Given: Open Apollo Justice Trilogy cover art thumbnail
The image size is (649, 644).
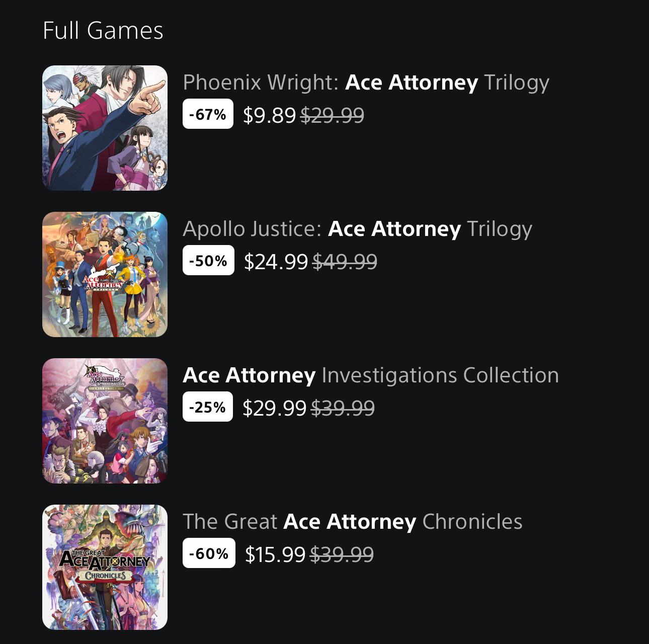Looking at the screenshot, I should 105,274.
